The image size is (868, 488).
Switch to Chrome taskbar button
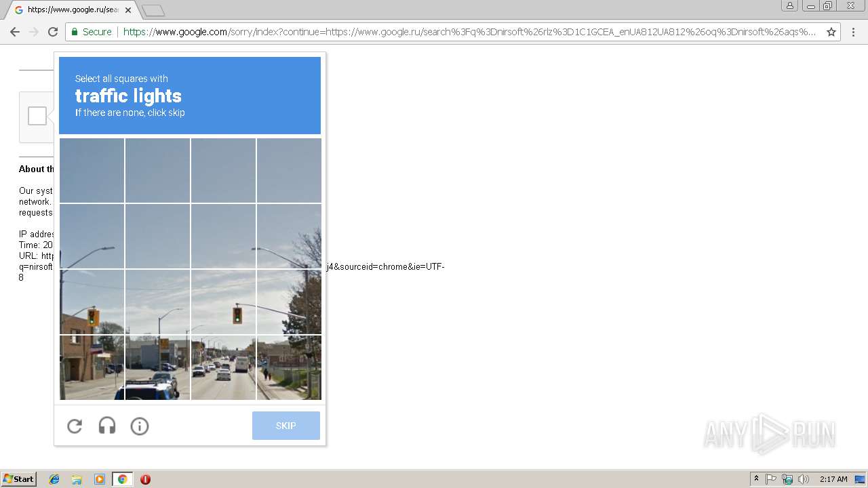point(122,479)
